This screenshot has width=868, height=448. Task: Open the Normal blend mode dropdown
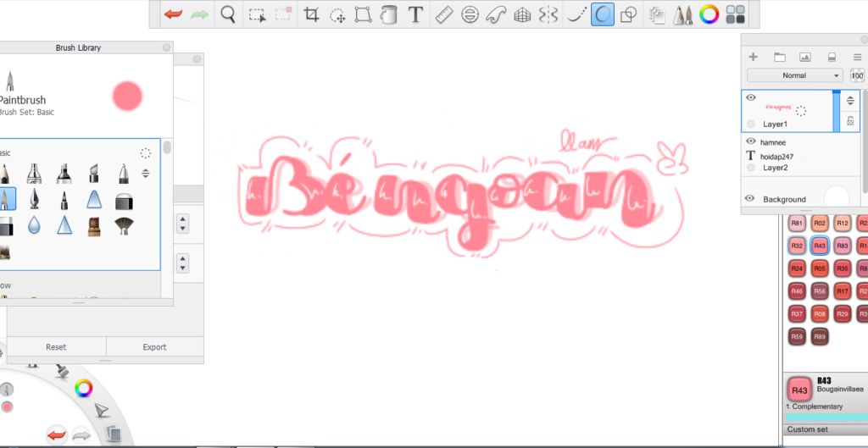pos(794,75)
